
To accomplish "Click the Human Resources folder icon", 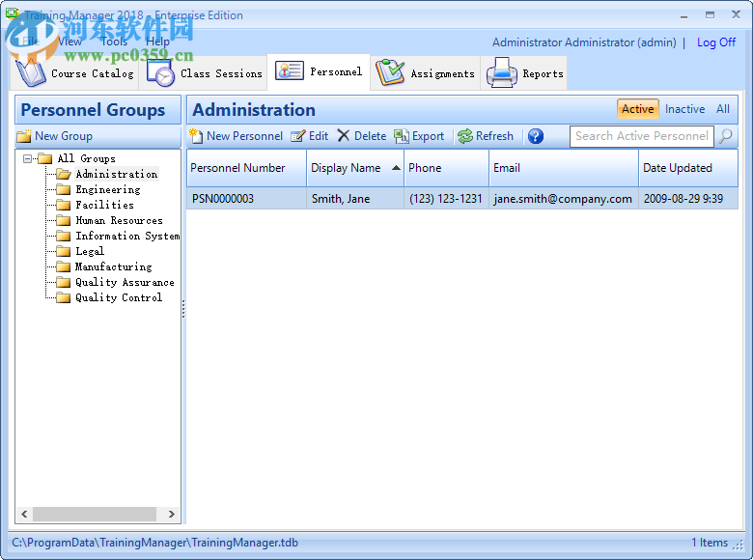I will [64, 220].
